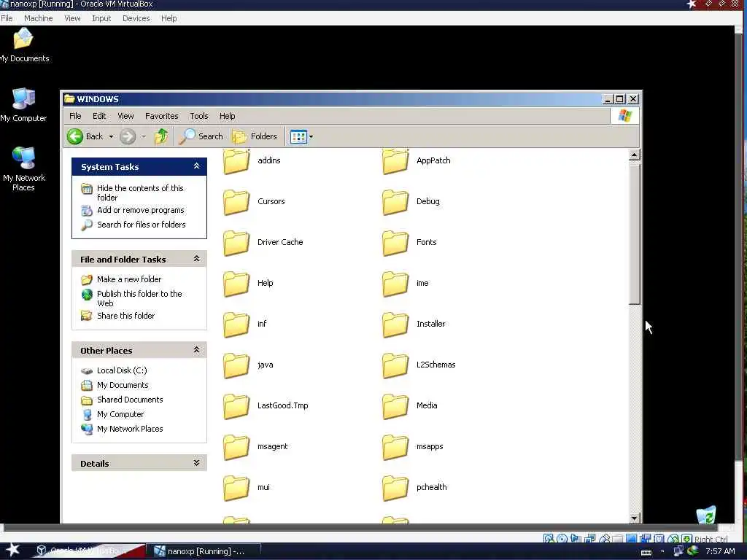
Task: Select the java folder icon
Action: [x=236, y=365]
